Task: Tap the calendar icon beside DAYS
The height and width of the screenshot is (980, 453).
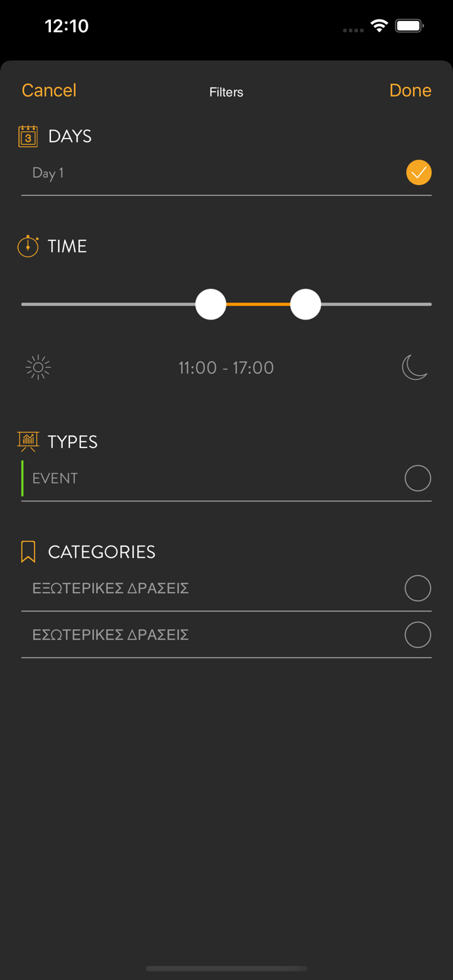Action: point(27,136)
